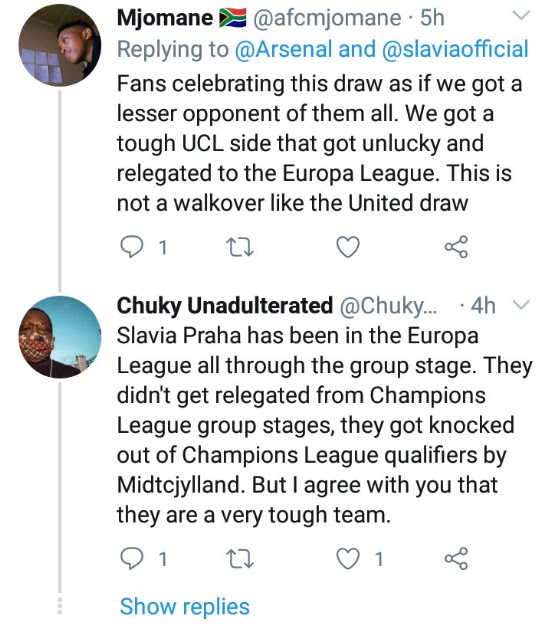Click the three dots beside Show replies
Image resolution: width=552 pixels, height=639 pixels.
[60, 606]
